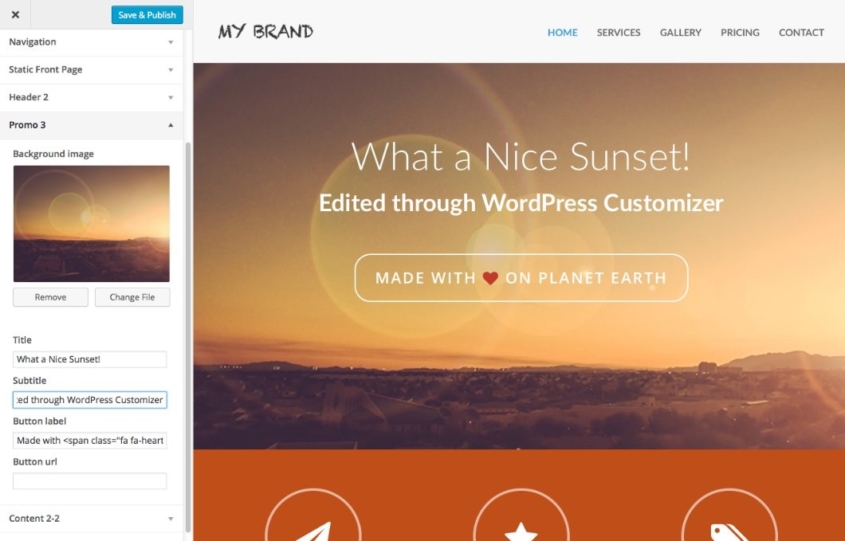This screenshot has height=541, width=845.
Task: Select the Contact nav item
Action: pos(801,32)
